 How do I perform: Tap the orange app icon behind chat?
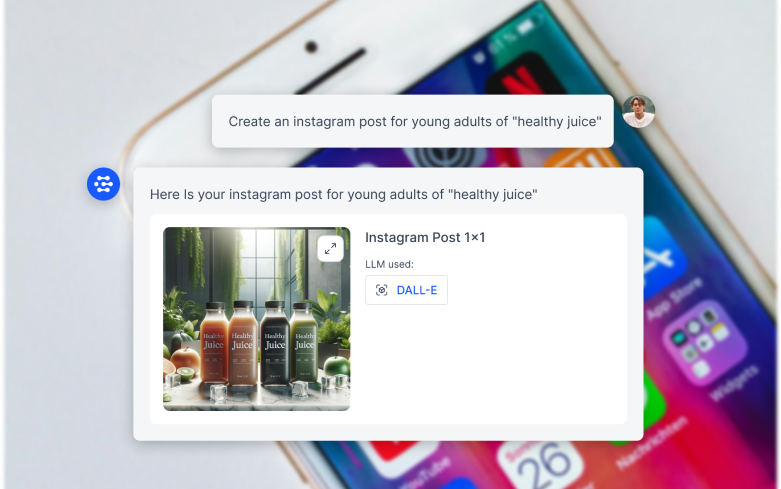click(x=583, y=158)
